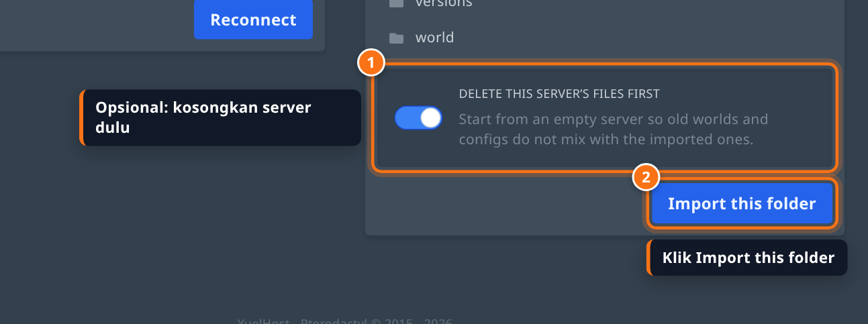Click the 'Start from an empty server' description
The height and width of the screenshot is (324, 868).
(x=614, y=130)
